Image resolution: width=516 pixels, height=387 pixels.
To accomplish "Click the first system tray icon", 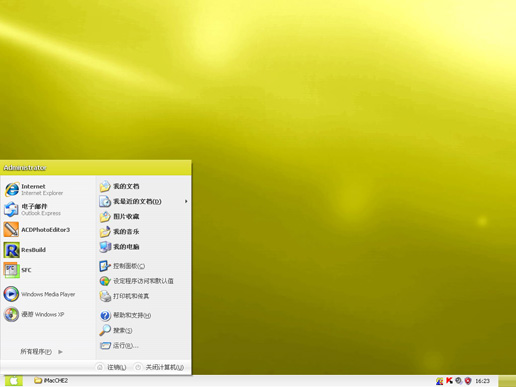I will coord(440,381).
